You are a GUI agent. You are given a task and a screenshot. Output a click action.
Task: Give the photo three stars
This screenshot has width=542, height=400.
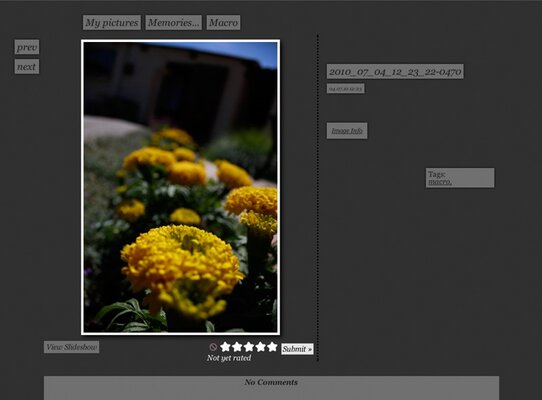[x=249, y=347]
